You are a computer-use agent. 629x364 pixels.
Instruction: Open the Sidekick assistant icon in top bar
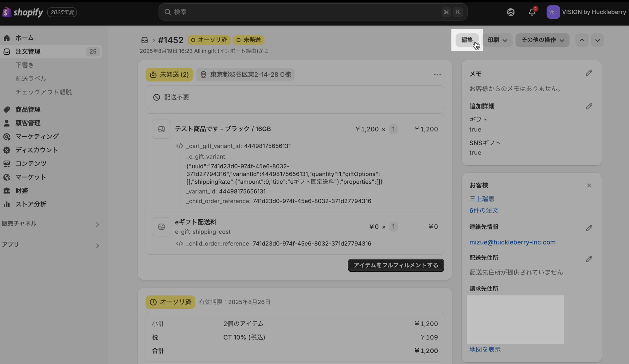point(511,12)
